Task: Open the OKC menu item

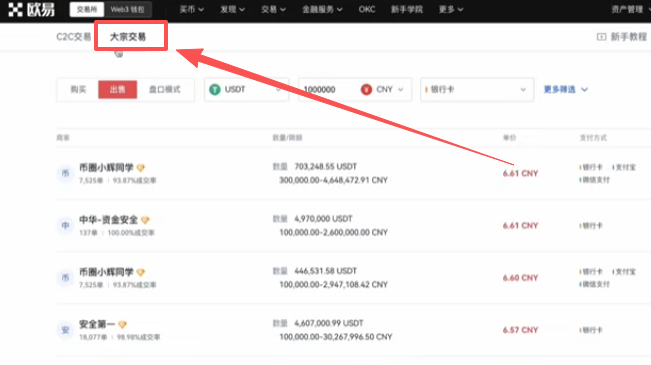Action: point(367,9)
